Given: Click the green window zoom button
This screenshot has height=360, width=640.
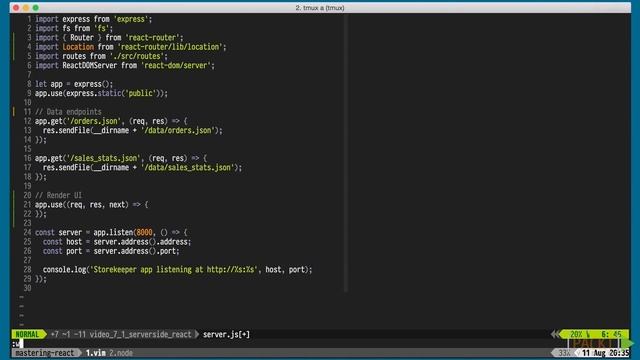Looking at the screenshot, I should [x=36, y=7].
